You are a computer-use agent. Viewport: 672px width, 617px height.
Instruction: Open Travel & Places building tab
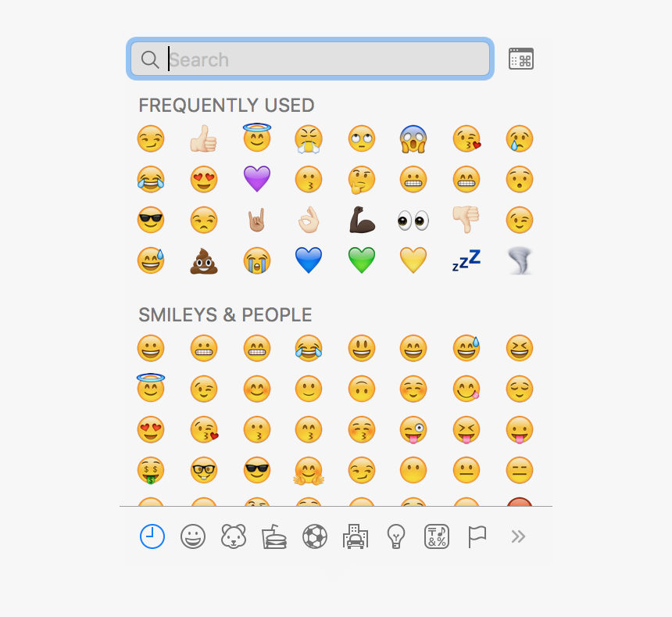(x=356, y=536)
